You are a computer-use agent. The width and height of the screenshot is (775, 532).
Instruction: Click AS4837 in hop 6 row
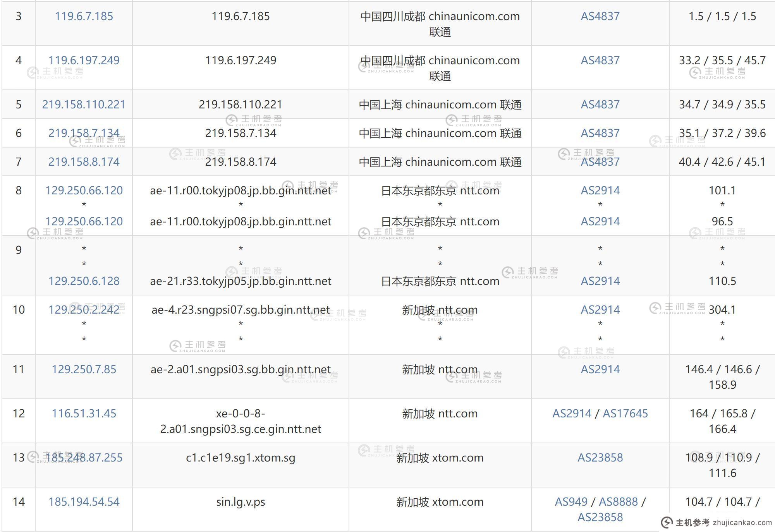(600, 133)
